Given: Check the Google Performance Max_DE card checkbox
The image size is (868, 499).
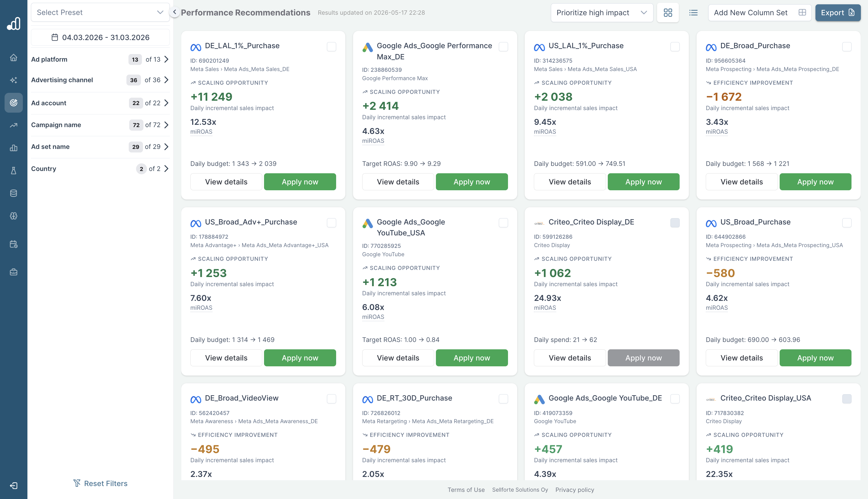Looking at the screenshot, I should point(503,47).
